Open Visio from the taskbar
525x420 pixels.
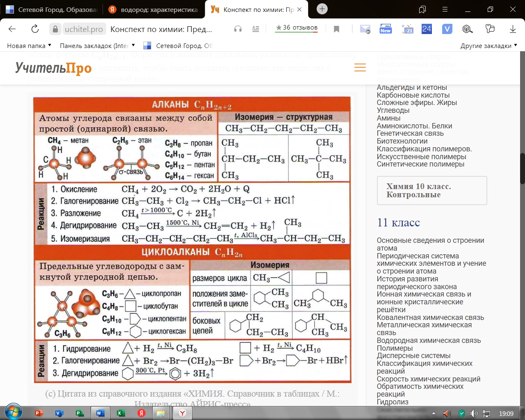[x=59, y=413]
